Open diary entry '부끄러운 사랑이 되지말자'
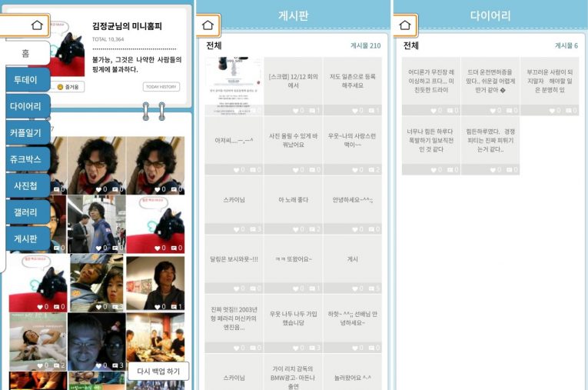Viewport: 588px width, 390px height. [550, 86]
